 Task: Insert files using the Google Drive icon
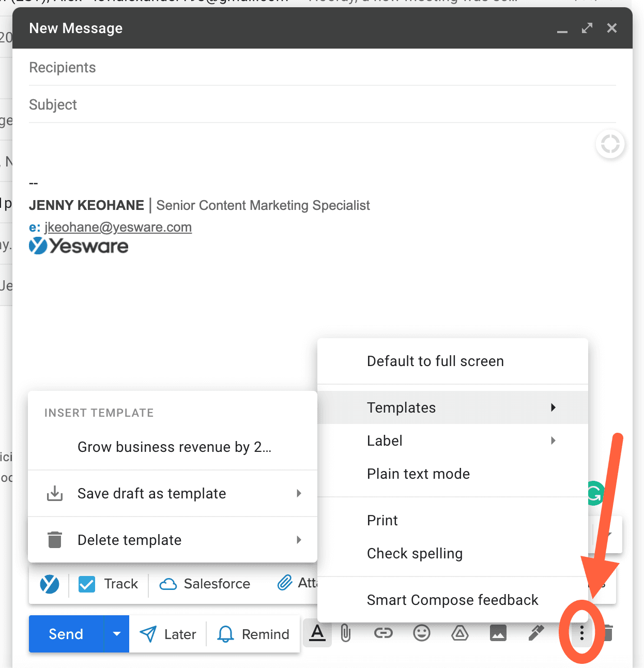pos(459,633)
